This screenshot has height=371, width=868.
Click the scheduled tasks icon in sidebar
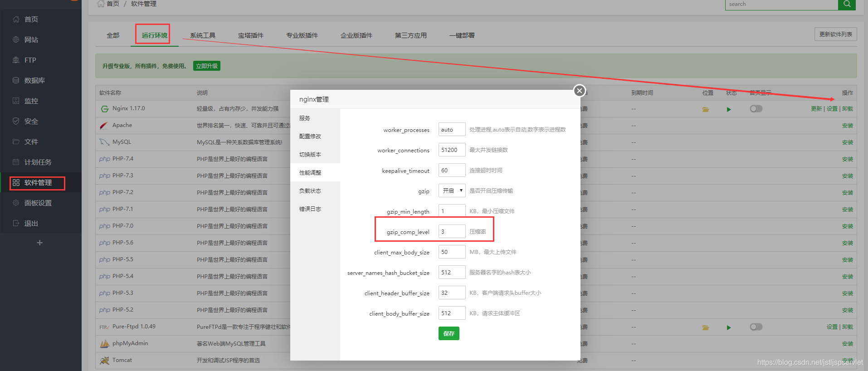click(x=16, y=162)
